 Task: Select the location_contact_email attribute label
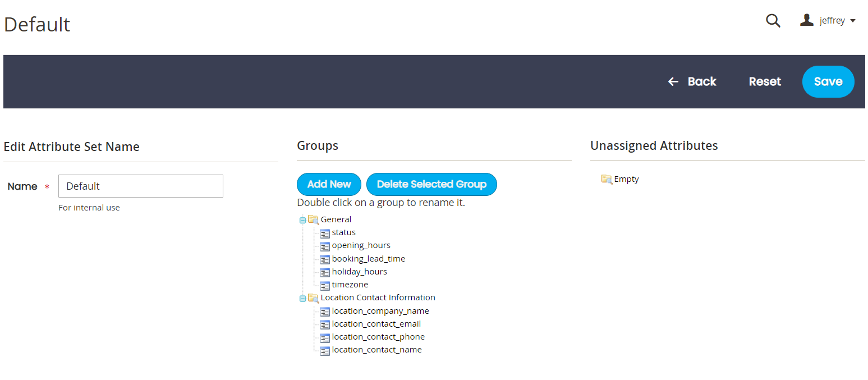coord(376,324)
